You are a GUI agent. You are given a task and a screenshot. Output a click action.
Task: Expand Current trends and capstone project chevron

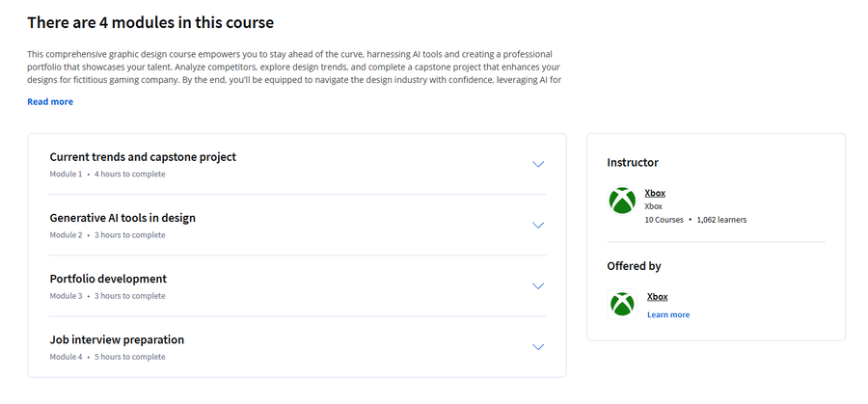pyautogui.click(x=538, y=164)
